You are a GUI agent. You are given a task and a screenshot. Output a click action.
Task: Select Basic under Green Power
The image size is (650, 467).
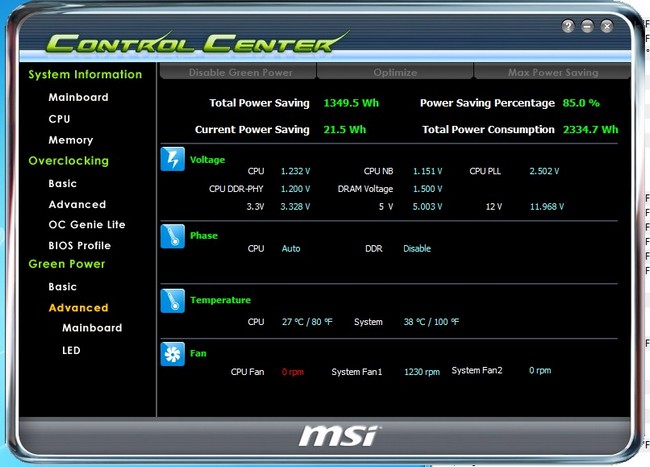[63, 287]
